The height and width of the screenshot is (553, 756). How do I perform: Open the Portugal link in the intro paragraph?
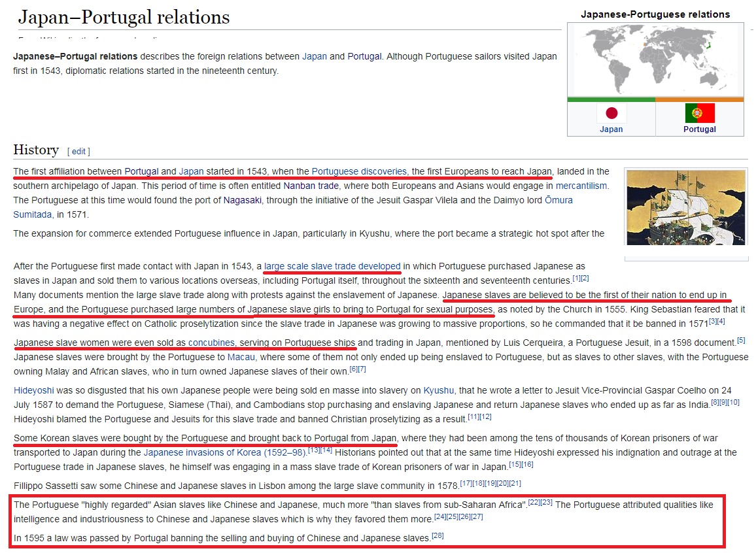(364, 56)
